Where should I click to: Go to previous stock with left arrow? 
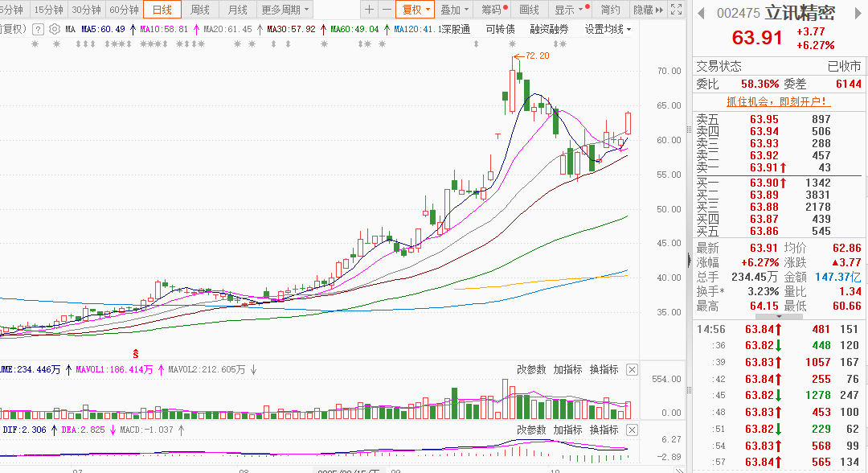coord(701,13)
